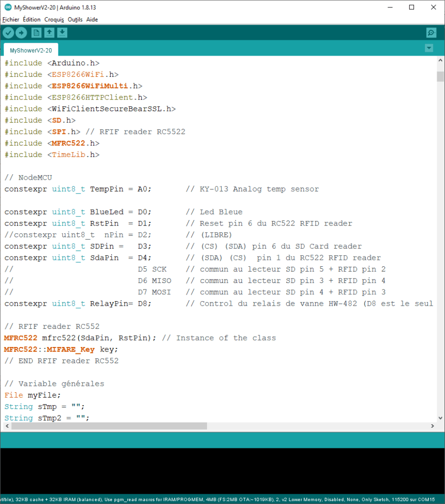Viewport: 445px width, 504px height.
Task: Click the ESP8266WiFiMulti library name
Action: (89, 86)
